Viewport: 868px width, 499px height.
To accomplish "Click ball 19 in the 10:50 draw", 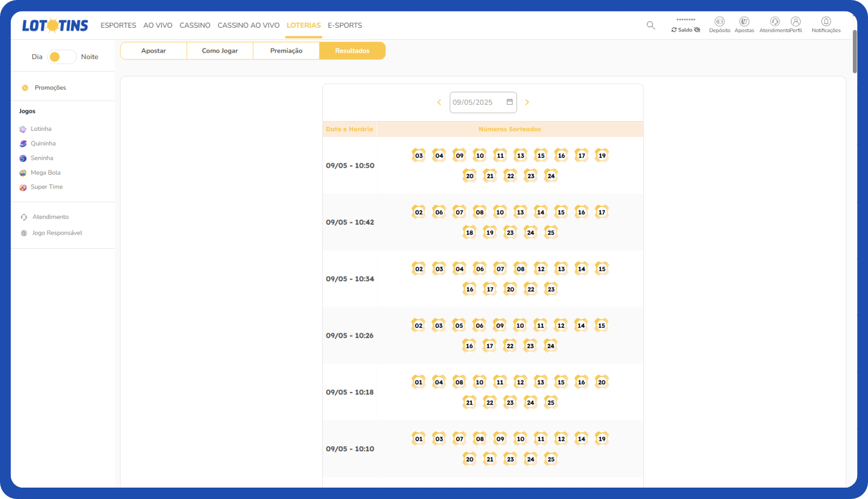I will [x=602, y=156].
